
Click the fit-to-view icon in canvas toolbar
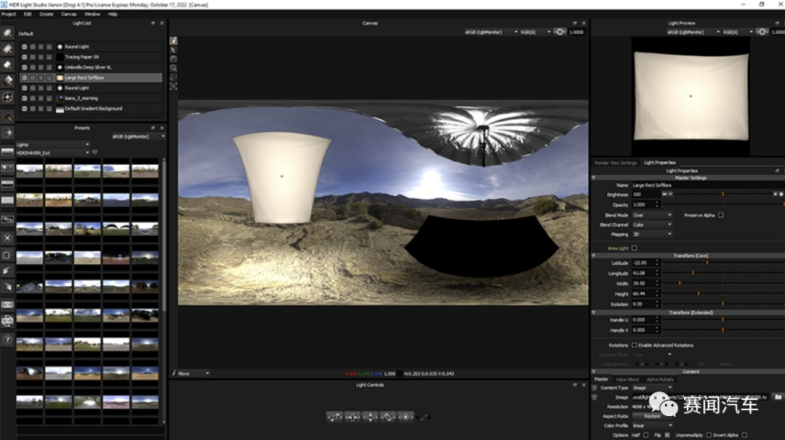click(x=174, y=87)
